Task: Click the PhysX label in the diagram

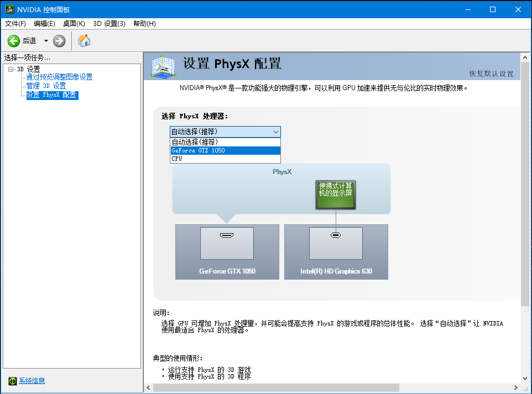Action: pos(282,172)
